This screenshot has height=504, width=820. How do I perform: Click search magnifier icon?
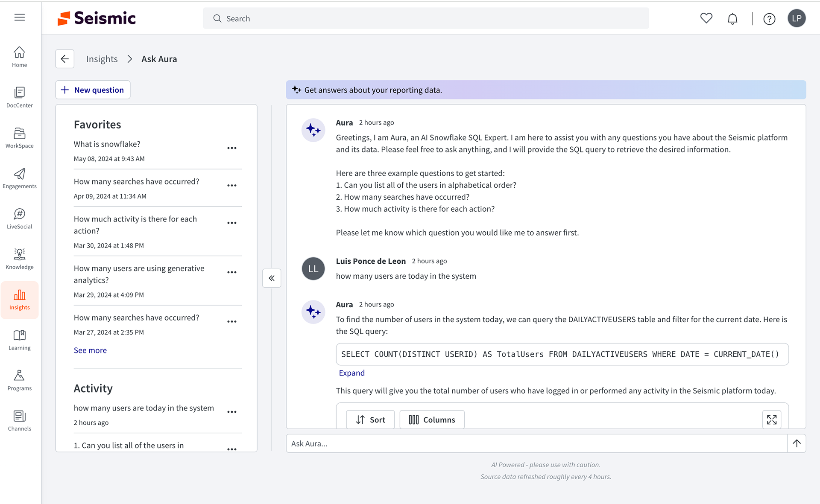point(217,18)
